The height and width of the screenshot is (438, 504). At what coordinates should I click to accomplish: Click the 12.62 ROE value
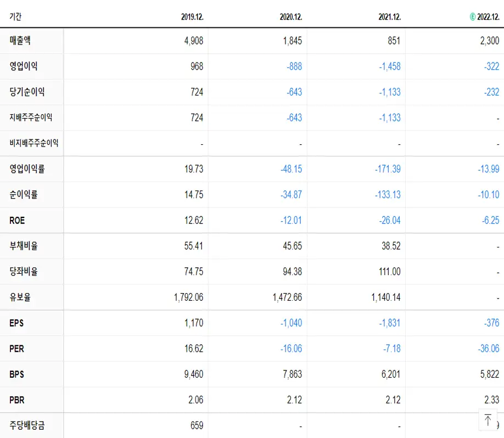click(194, 221)
